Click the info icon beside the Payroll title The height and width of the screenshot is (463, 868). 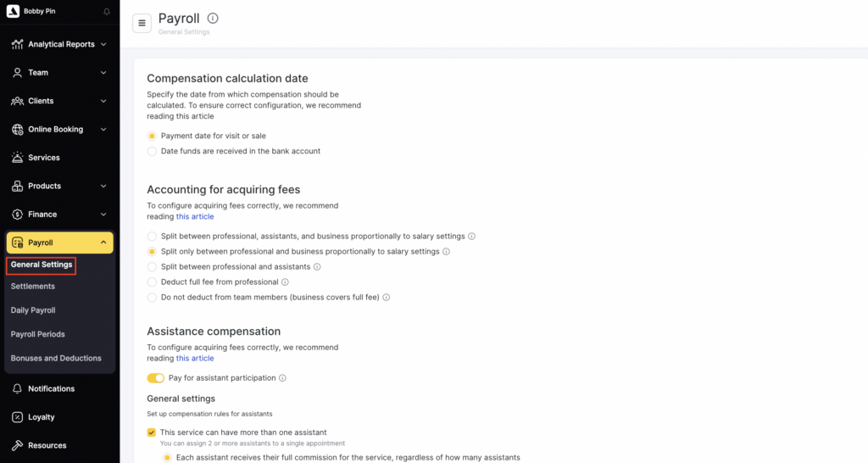point(213,19)
